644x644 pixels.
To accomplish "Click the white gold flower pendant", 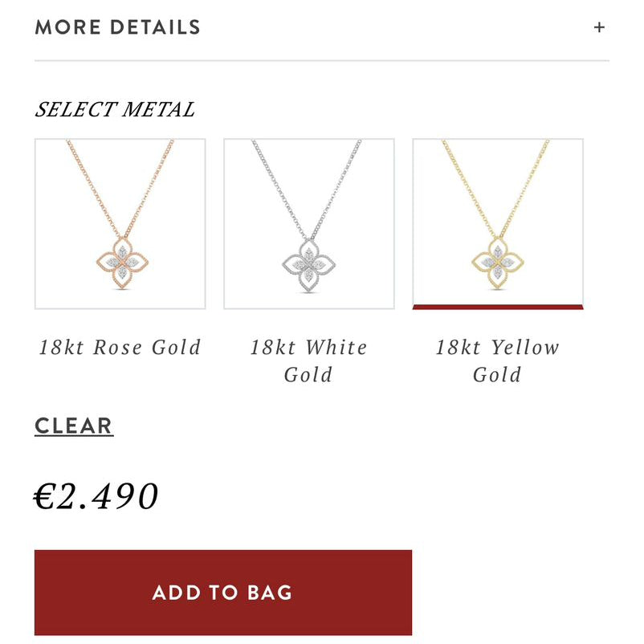I will (x=309, y=263).
